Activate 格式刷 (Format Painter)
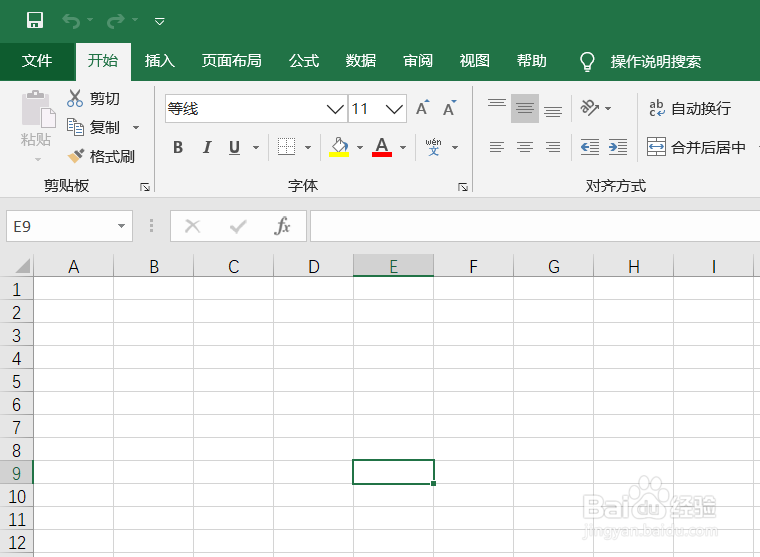Image resolution: width=760 pixels, height=557 pixels. (101, 156)
